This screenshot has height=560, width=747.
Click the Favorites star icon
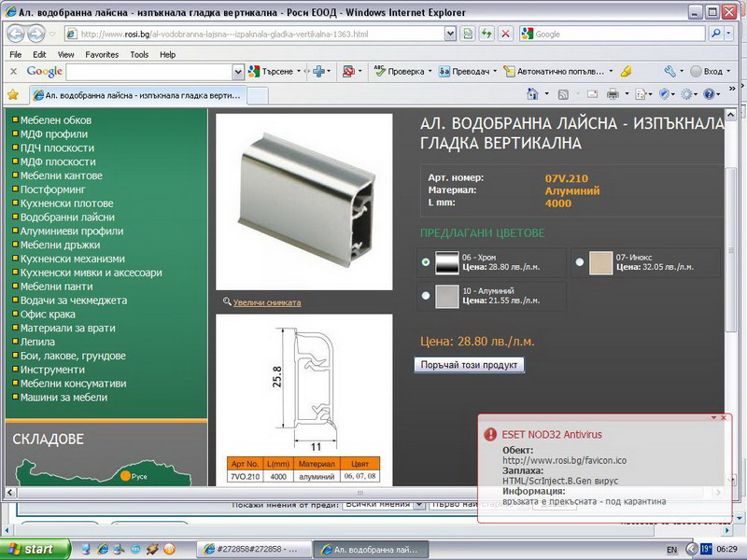click(x=13, y=94)
